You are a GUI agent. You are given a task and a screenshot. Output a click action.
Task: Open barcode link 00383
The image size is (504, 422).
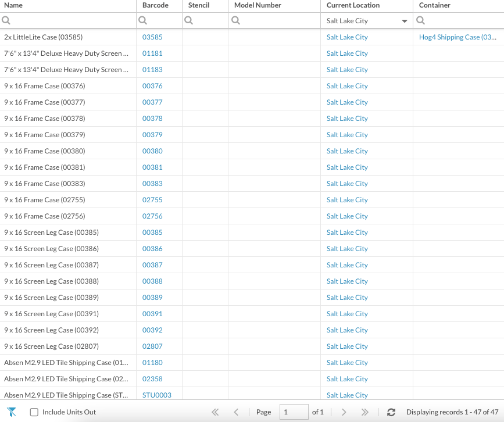(152, 184)
